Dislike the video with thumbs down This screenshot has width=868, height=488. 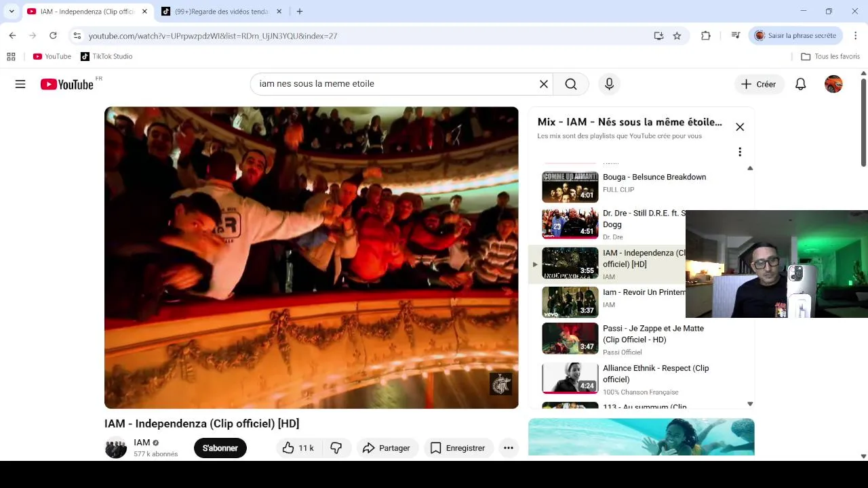point(336,448)
